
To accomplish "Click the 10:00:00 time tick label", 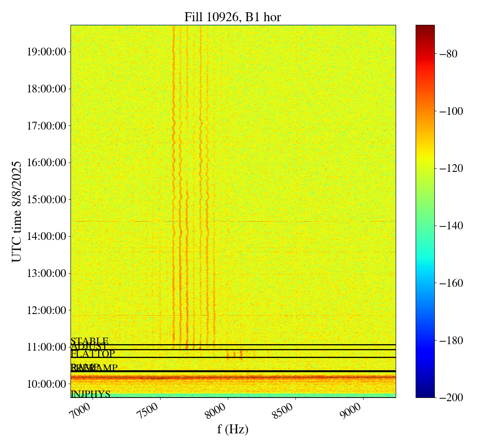I will [46, 384].
